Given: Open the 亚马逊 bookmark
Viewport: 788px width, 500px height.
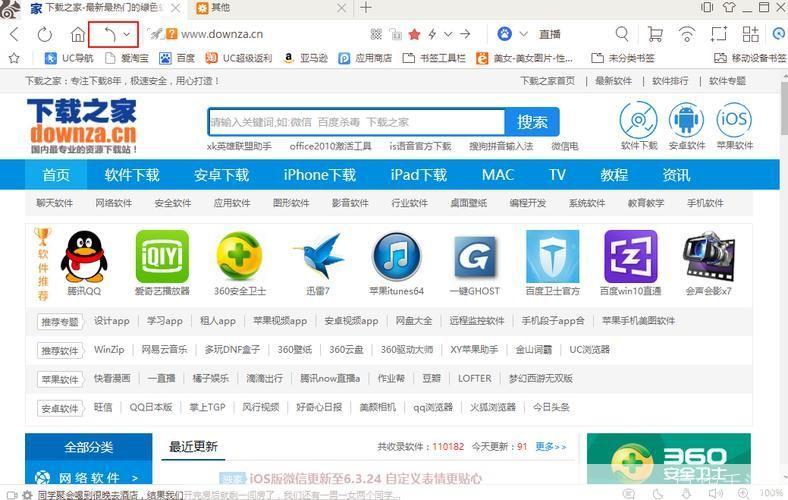Looking at the screenshot, I should pos(305,58).
